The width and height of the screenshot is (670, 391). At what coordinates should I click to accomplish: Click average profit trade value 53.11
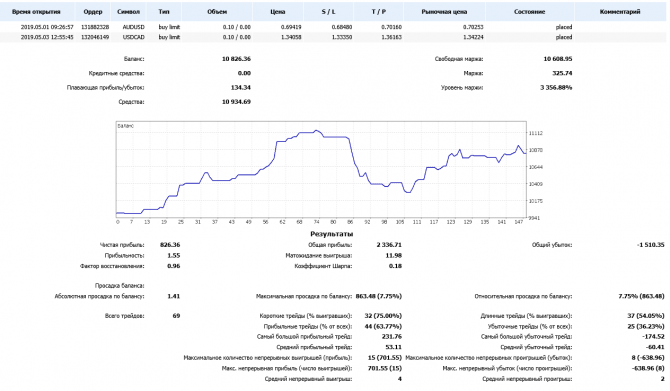(x=394, y=347)
